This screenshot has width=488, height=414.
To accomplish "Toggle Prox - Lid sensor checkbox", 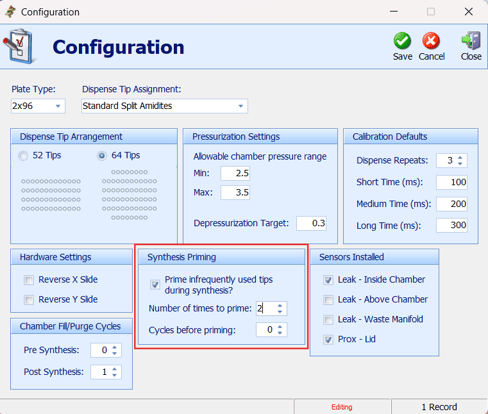I will pos(328,340).
